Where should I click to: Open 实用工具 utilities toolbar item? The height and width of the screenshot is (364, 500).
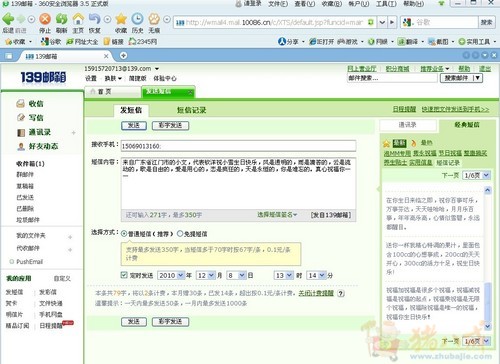pyautogui.click(x=474, y=42)
